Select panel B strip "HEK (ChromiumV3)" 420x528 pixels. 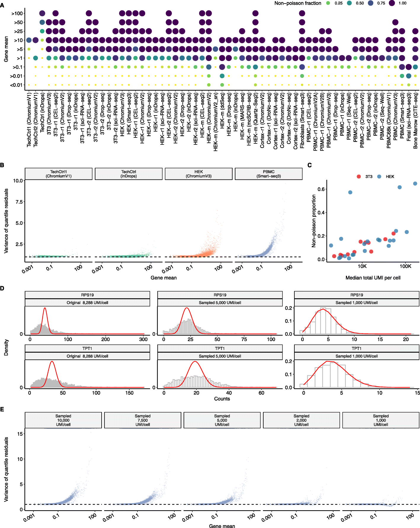pos(199,174)
